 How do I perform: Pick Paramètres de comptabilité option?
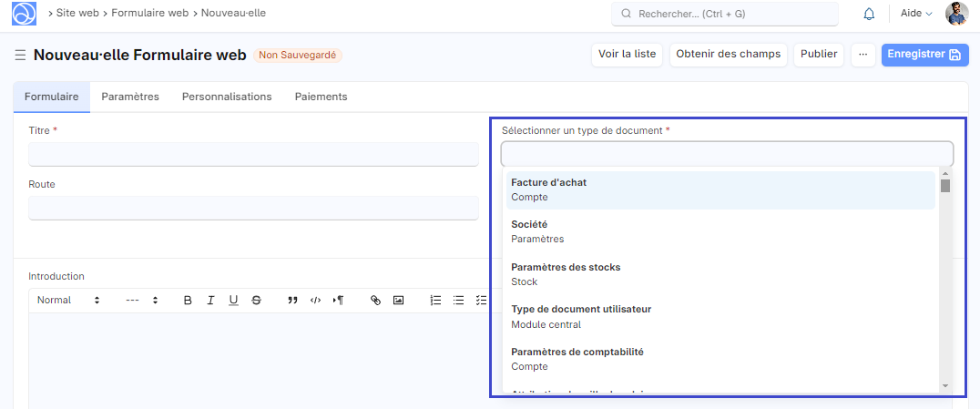click(720, 359)
